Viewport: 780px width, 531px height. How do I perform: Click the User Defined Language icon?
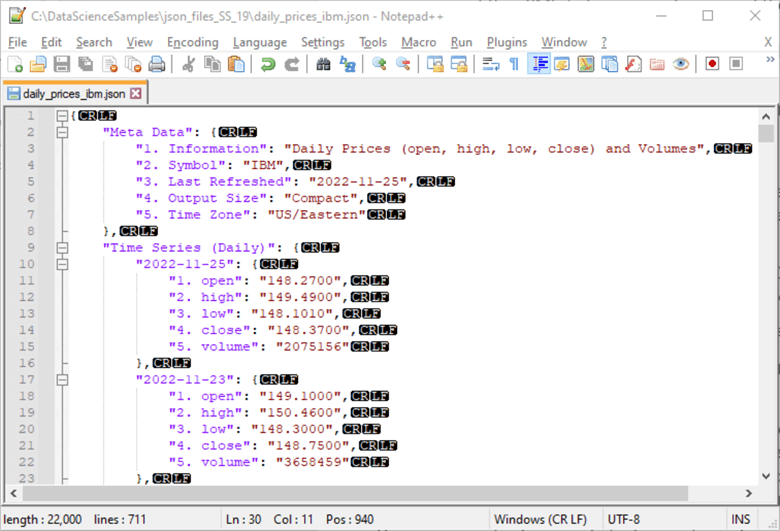click(x=562, y=64)
